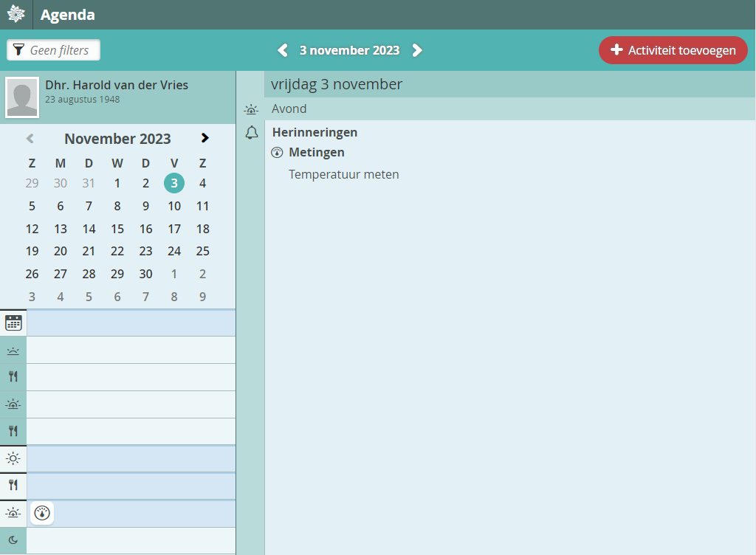Click the bell reminders icon
Viewport: 756px width, 555px height.
coord(252,133)
